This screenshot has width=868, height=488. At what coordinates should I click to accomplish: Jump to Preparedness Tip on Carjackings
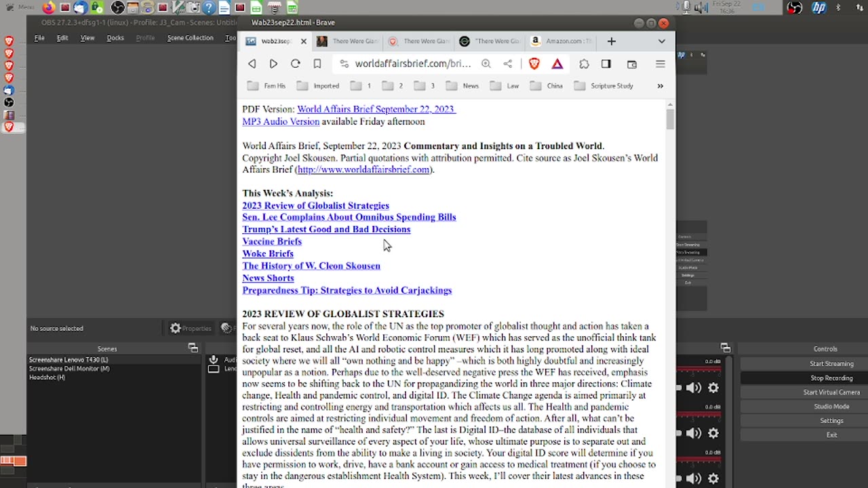click(347, 291)
